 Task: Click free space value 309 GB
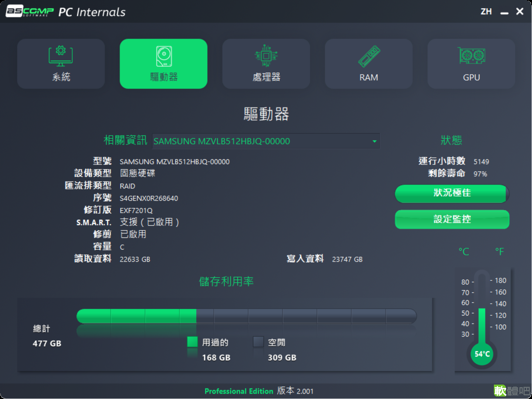[282, 358]
